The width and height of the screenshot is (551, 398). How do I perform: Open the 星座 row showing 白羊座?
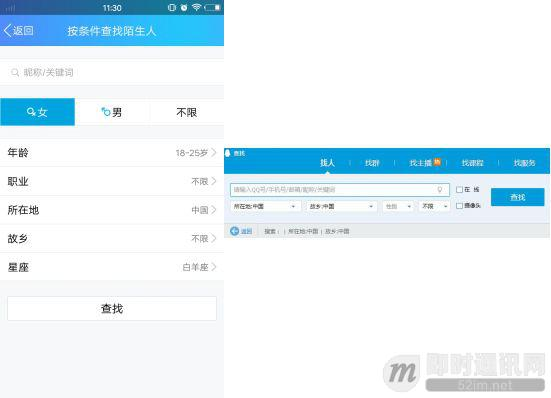(x=112, y=267)
